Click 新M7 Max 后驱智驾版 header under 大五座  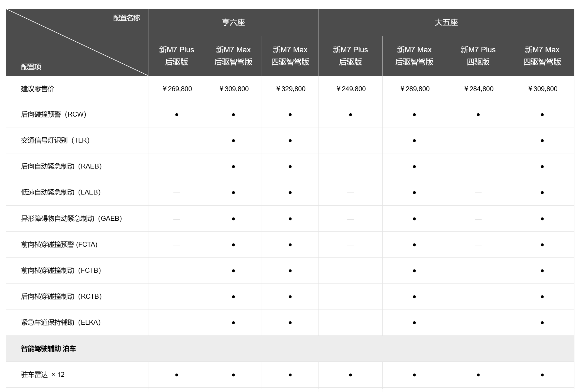pos(414,56)
